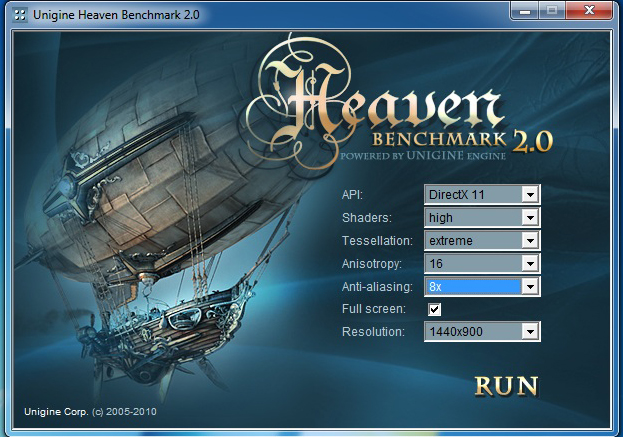
Task: Click the Unigine Corp. copyright text
Action: point(90,412)
